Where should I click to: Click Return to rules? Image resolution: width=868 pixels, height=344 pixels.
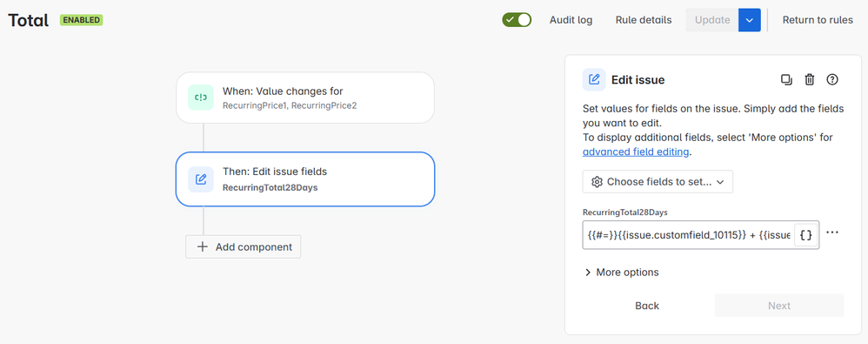[818, 20]
